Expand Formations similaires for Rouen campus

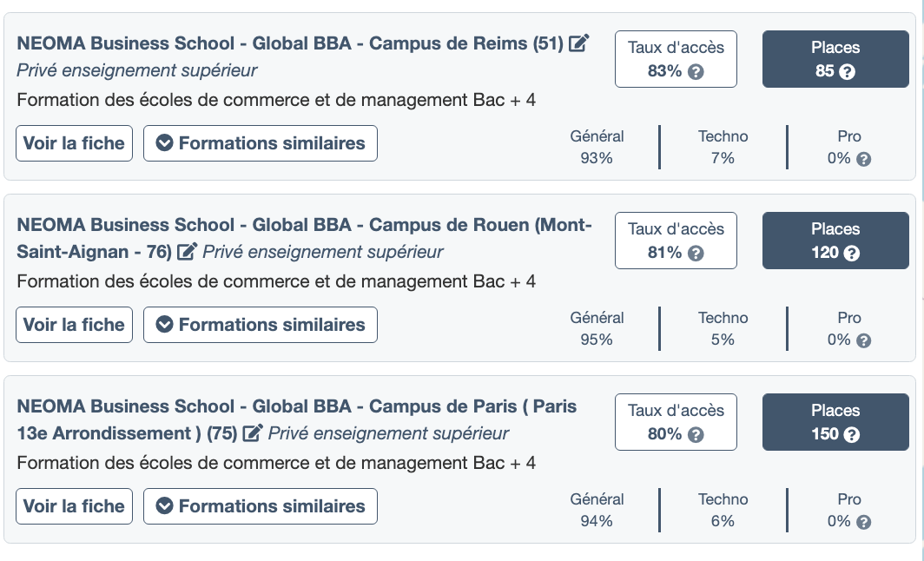point(261,325)
